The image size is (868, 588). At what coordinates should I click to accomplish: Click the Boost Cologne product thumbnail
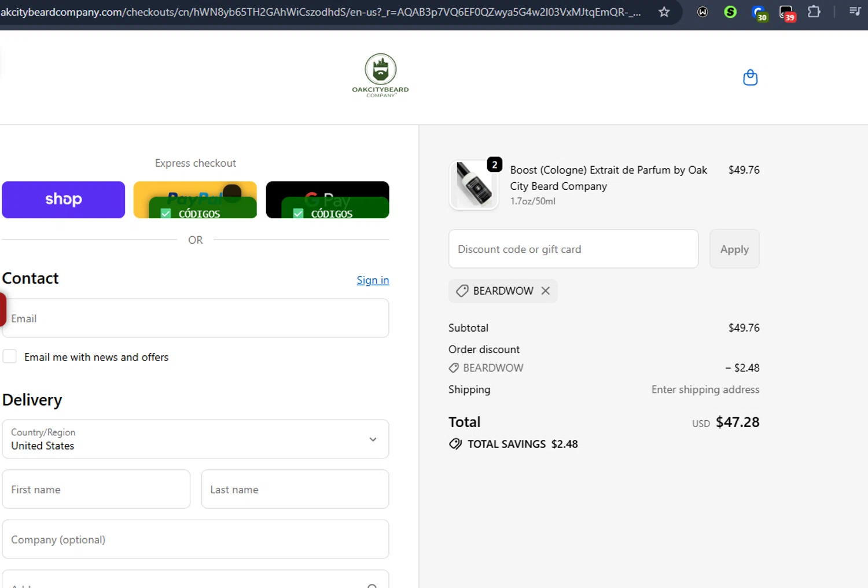474,185
